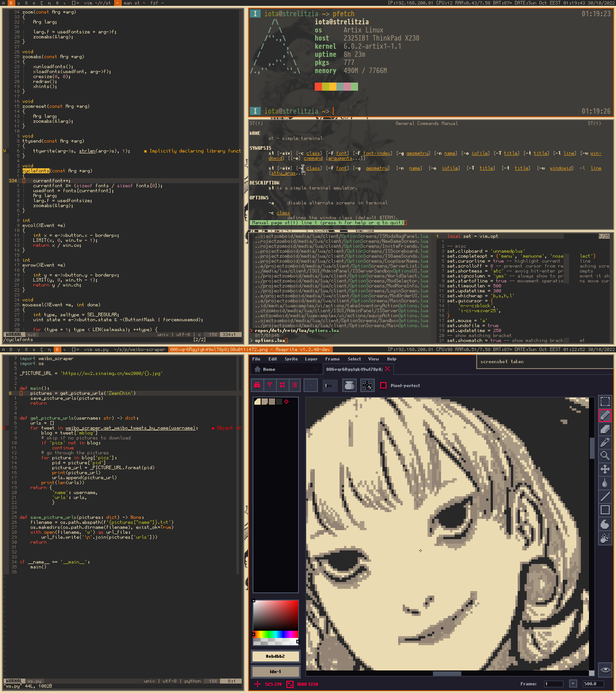The width and height of the screenshot is (616, 693).
Task: Open the Sprite menu
Action: pos(291,359)
